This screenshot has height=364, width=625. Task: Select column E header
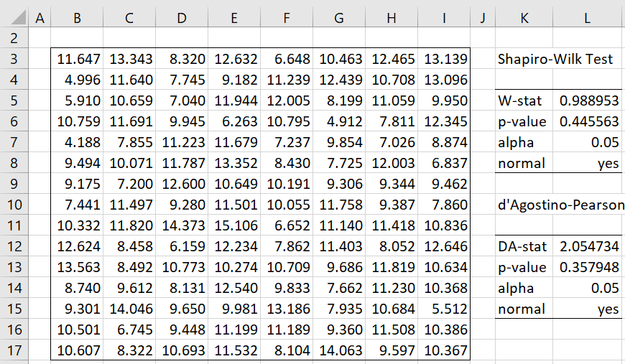pyautogui.click(x=234, y=18)
